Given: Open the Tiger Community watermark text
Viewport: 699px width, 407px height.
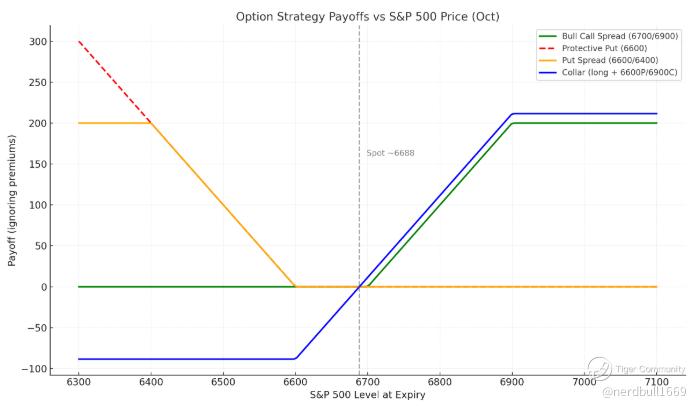Looking at the screenshot, I should [649, 368].
